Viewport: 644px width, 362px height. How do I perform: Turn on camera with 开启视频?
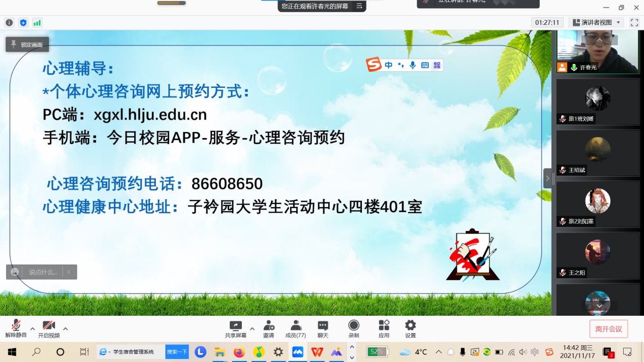(49, 328)
